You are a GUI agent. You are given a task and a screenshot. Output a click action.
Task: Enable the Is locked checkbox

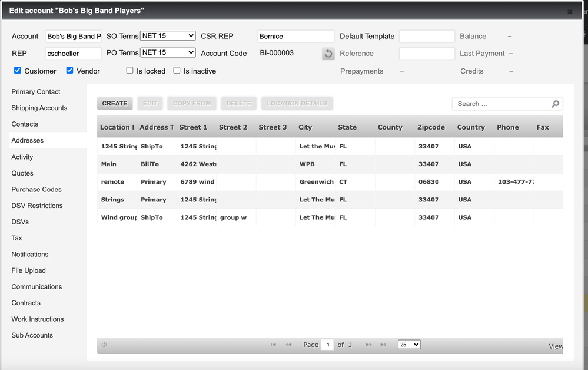(129, 70)
